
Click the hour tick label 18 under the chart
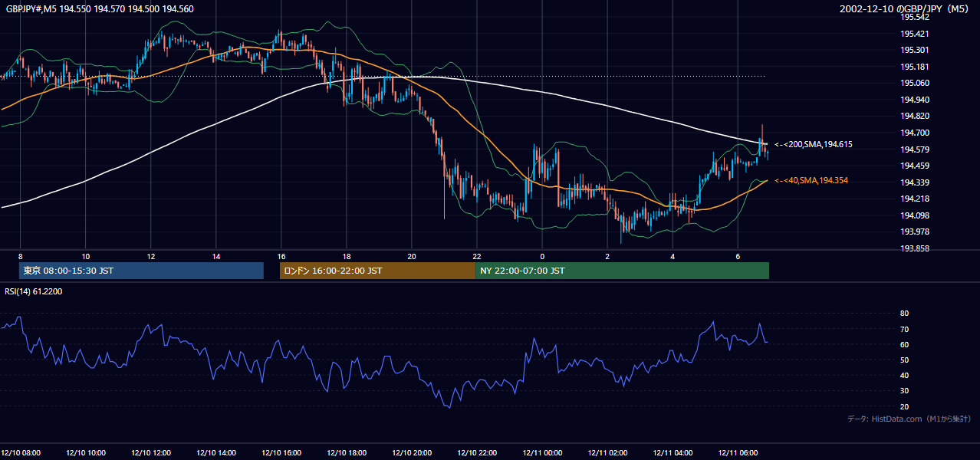pyautogui.click(x=347, y=256)
